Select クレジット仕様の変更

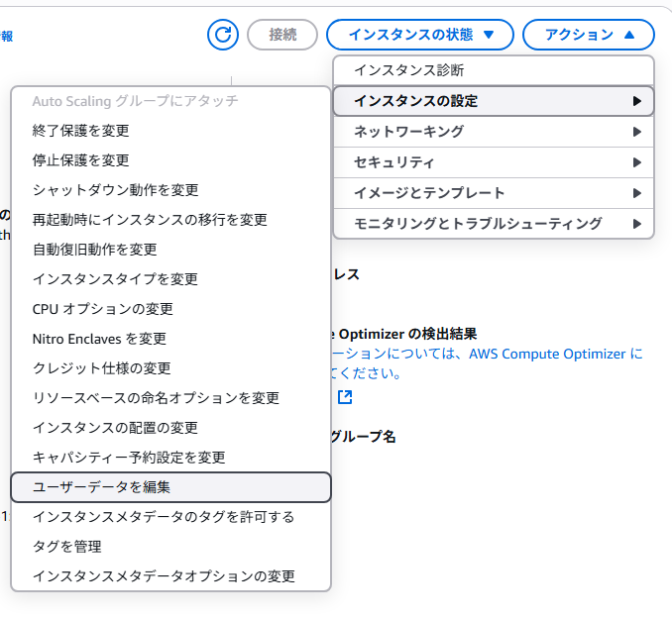171,368
